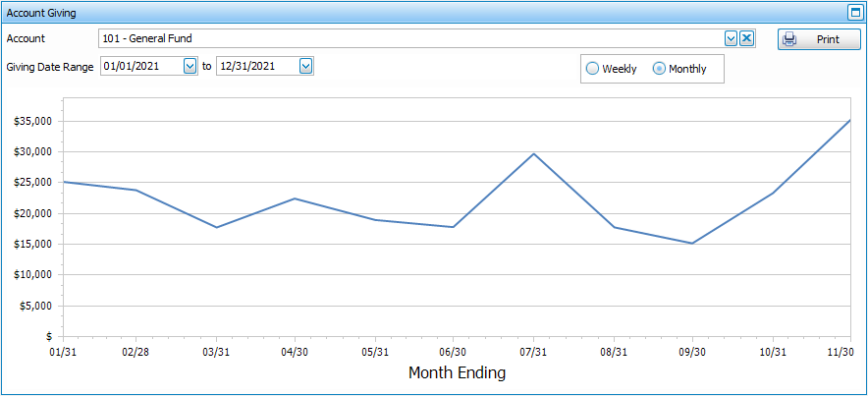
Task: Maximize the Account Giving panel
Action: (x=854, y=13)
